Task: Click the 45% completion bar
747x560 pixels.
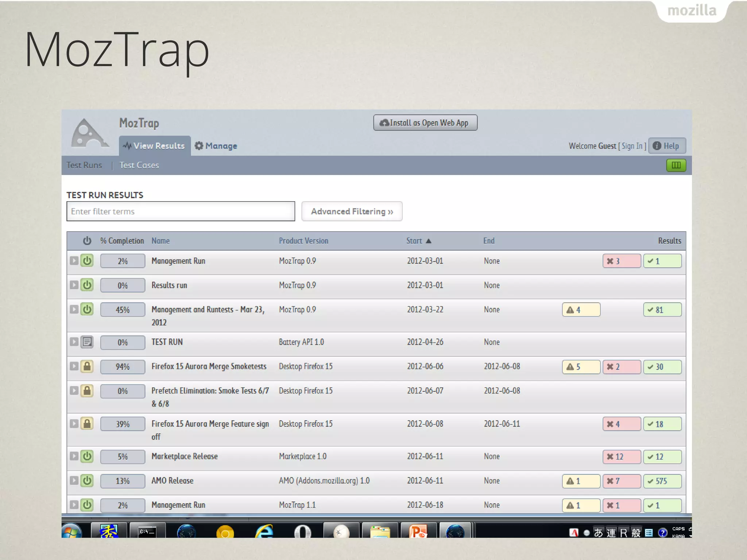Action: pos(123,310)
